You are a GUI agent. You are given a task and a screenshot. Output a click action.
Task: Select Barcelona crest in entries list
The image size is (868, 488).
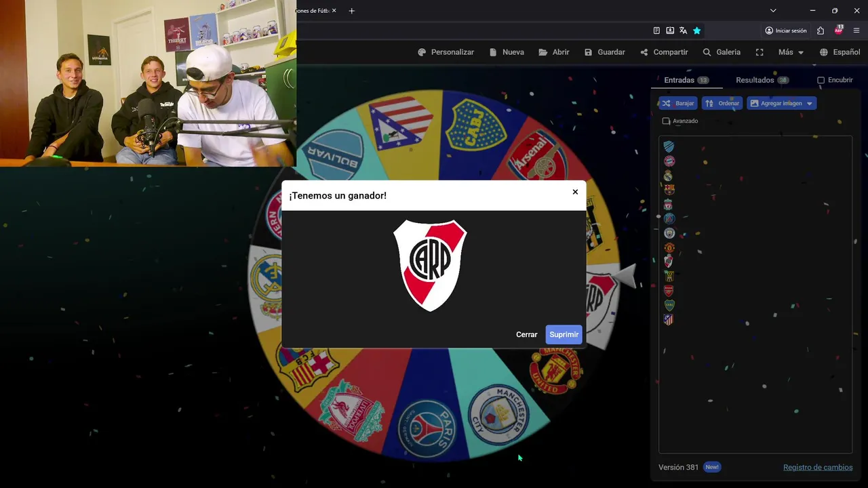point(669,190)
